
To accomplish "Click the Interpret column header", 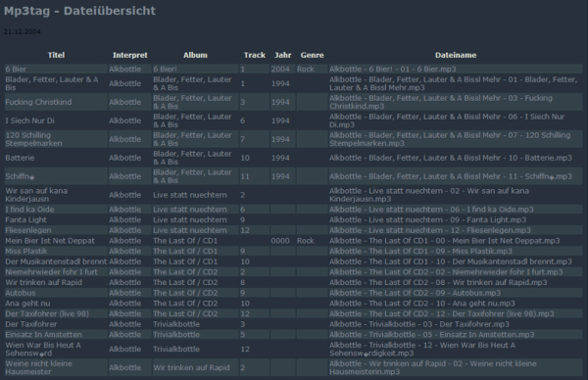I will (129, 55).
